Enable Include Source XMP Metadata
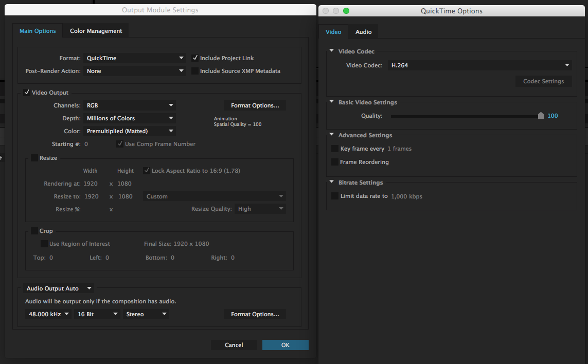Viewport: 588px width, 364px height. tap(195, 71)
